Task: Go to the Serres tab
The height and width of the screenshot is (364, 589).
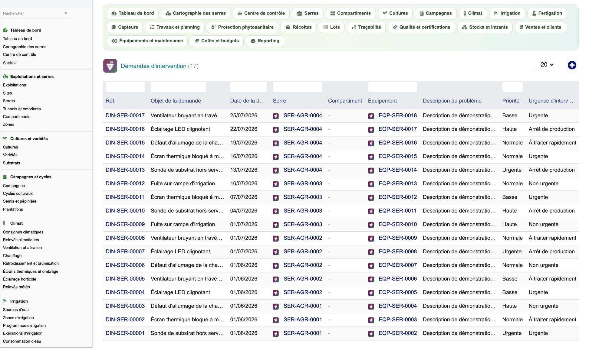Action: point(308,13)
